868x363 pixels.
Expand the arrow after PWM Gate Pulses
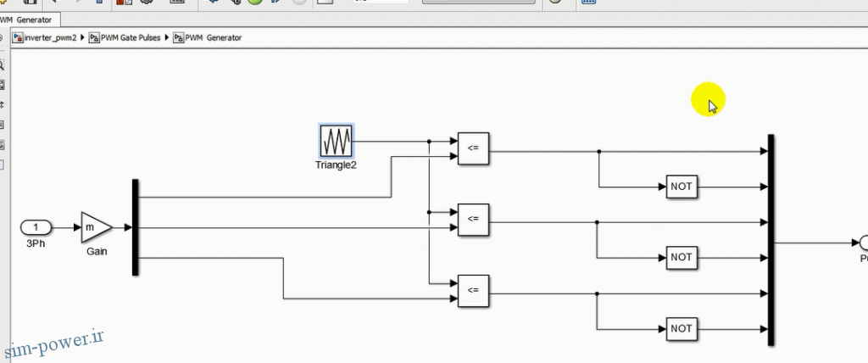tap(167, 37)
